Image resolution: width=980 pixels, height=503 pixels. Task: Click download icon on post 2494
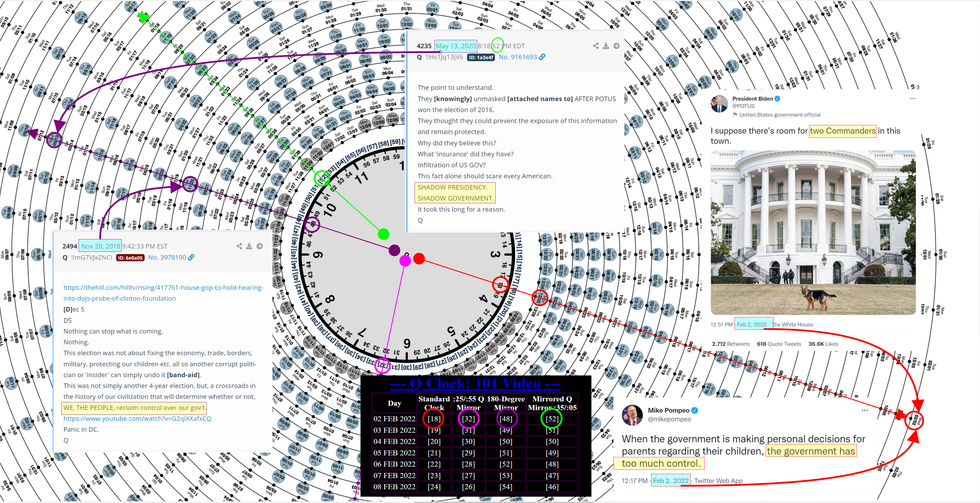pos(249,246)
